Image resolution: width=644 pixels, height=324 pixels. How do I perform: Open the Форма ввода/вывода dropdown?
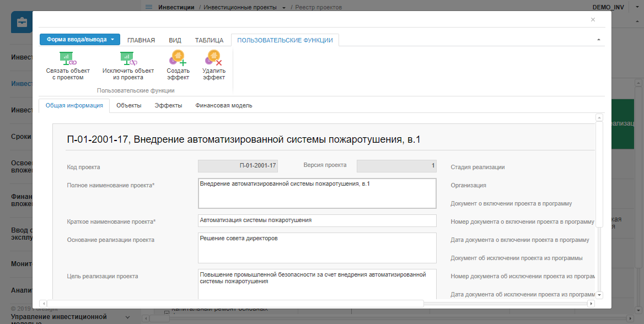click(80, 40)
